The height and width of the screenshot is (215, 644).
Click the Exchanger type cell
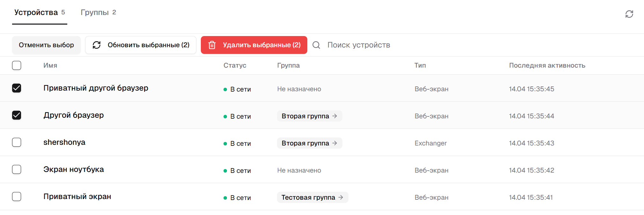[430, 143]
